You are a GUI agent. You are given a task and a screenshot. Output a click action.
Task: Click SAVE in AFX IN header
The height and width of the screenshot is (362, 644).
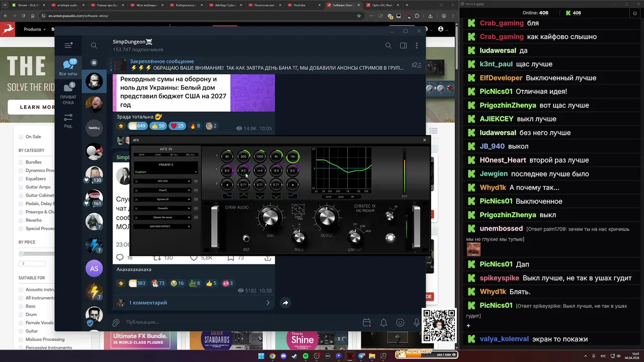(x=141, y=155)
